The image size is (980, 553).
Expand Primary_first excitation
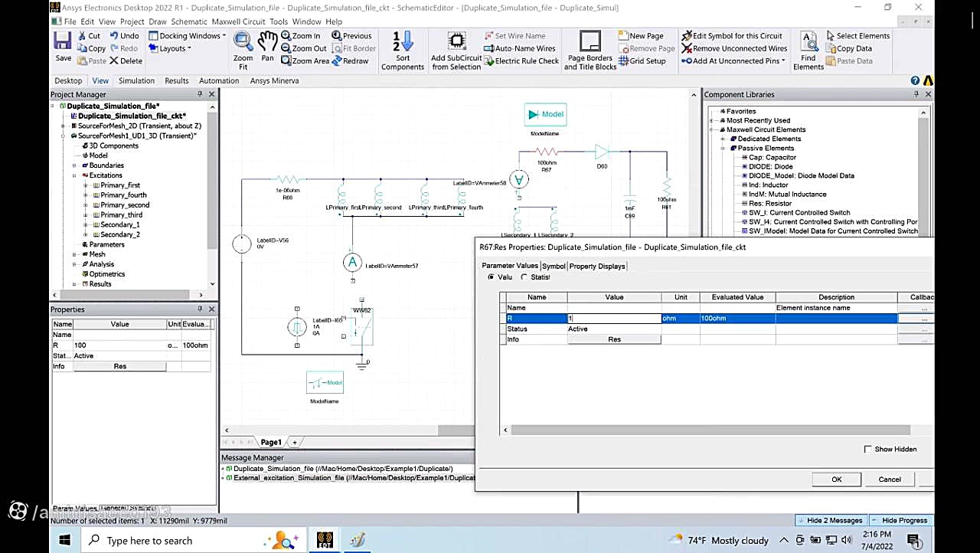(85, 185)
